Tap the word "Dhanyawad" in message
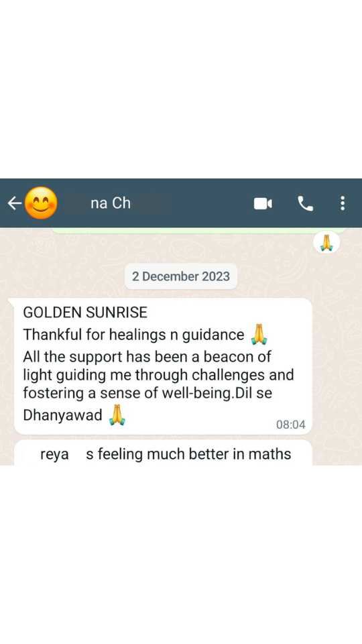The height and width of the screenshot is (644, 362). (x=62, y=415)
